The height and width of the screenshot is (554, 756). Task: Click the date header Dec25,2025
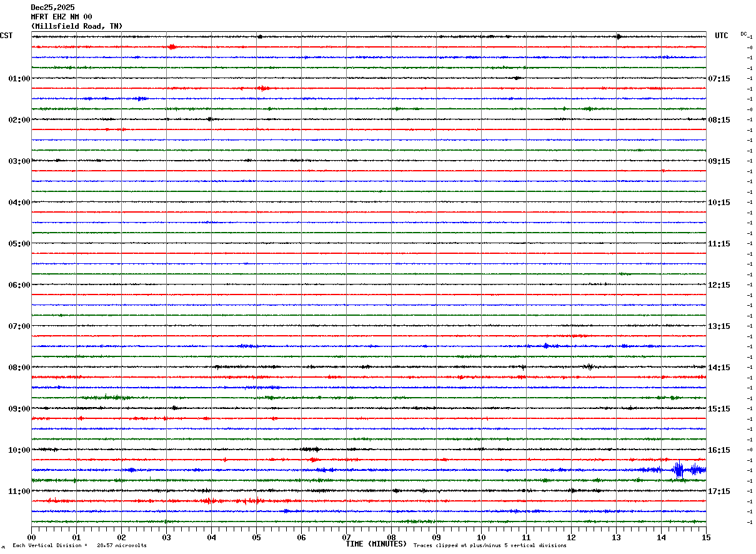tap(52, 8)
